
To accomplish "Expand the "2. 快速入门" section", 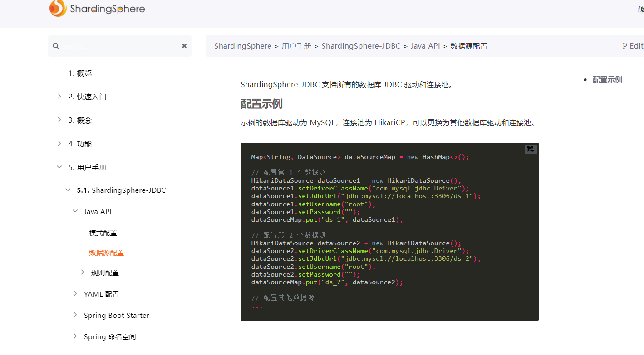I will (x=59, y=96).
